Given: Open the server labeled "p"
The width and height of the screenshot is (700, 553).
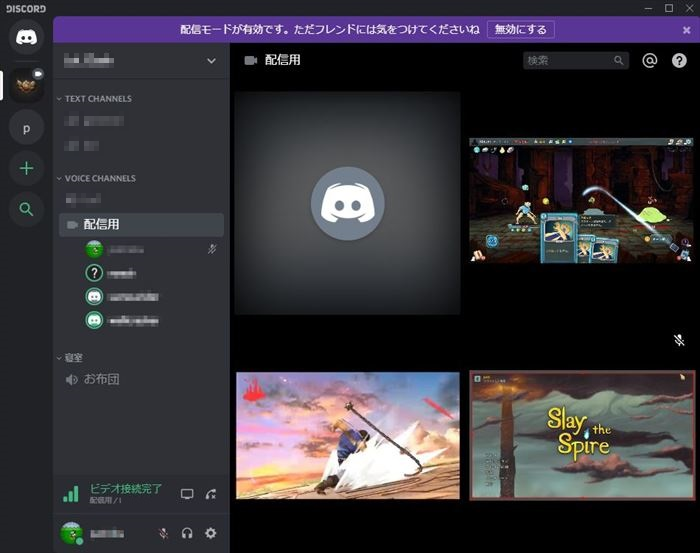Looking at the screenshot, I should 26,128.
